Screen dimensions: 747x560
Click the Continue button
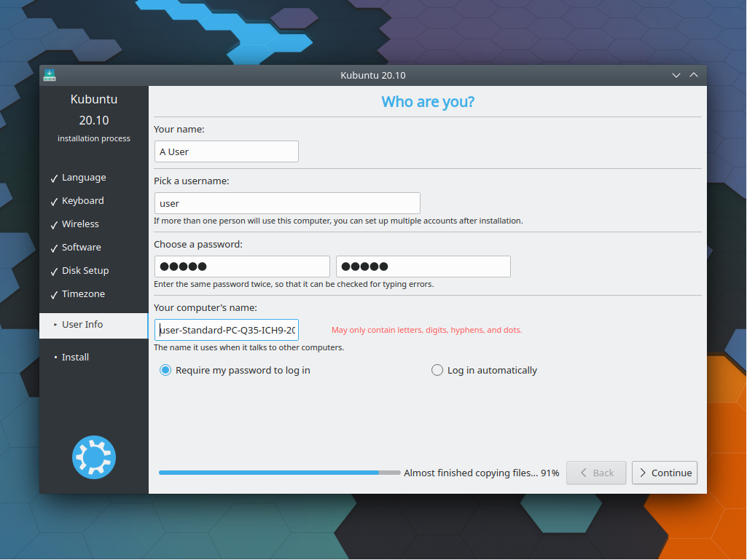(x=665, y=473)
